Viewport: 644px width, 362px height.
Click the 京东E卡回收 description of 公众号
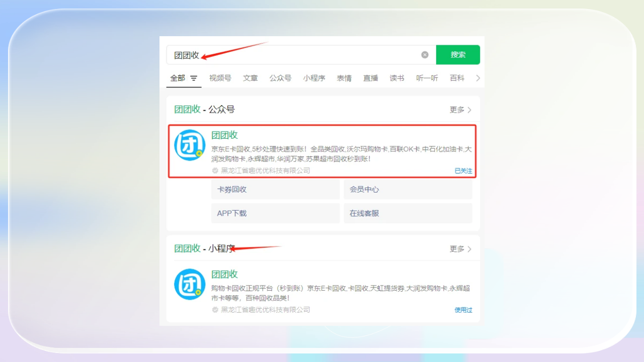pos(342,154)
